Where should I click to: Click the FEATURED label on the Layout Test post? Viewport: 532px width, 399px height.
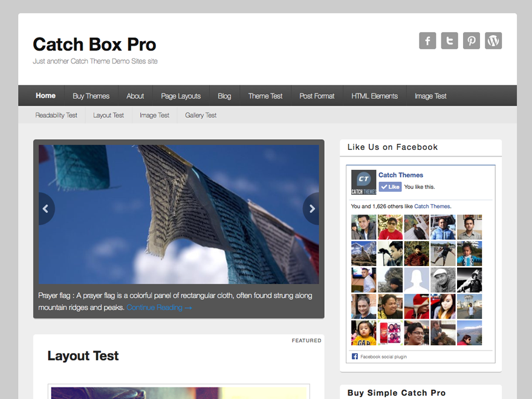(307, 340)
